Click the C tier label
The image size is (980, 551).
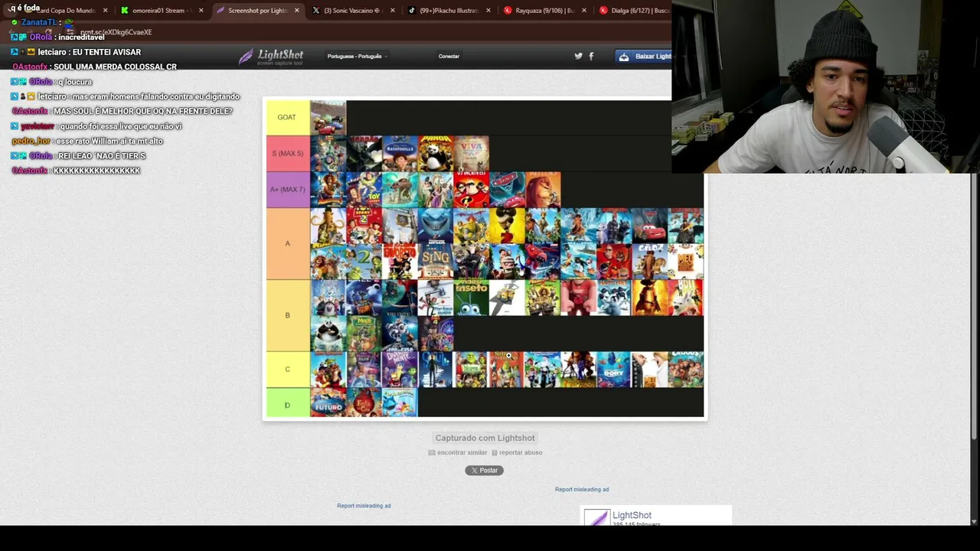(x=288, y=370)
